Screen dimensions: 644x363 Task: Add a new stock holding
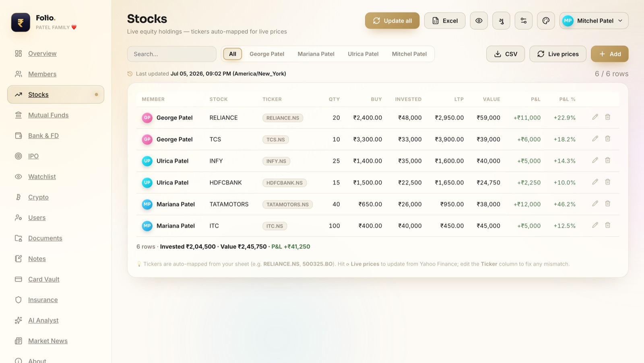(609, 54)
